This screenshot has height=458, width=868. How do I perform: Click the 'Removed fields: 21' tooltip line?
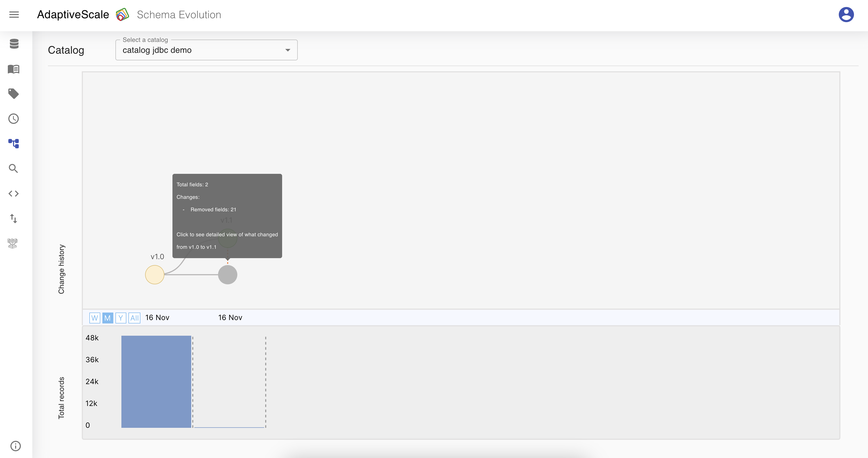click(x=213, y=209)
